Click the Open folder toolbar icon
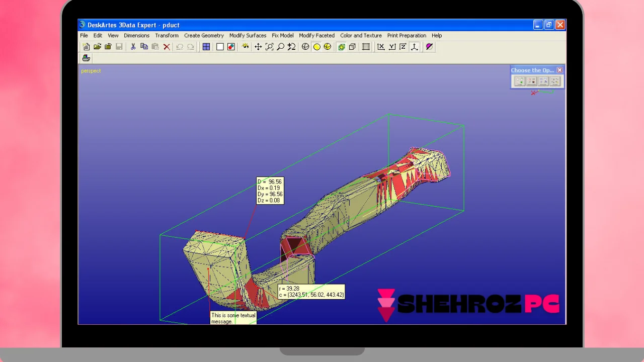The image size is (644, 362). (97, 47)
